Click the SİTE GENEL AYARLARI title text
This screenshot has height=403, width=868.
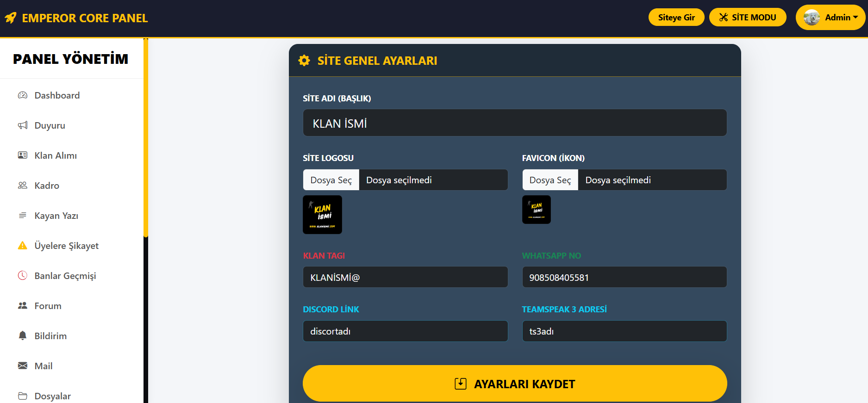[377, 61]
